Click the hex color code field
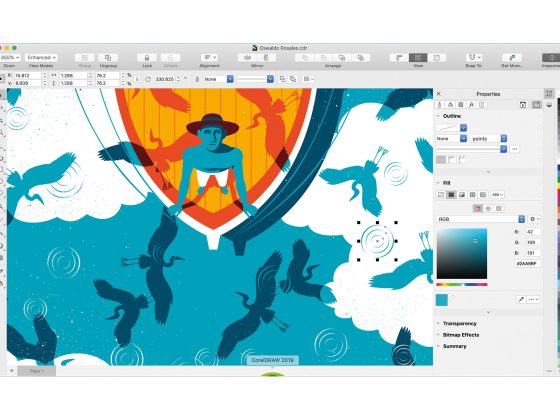The height and width of the screenshot is (420, 560). tap(528, 264)
